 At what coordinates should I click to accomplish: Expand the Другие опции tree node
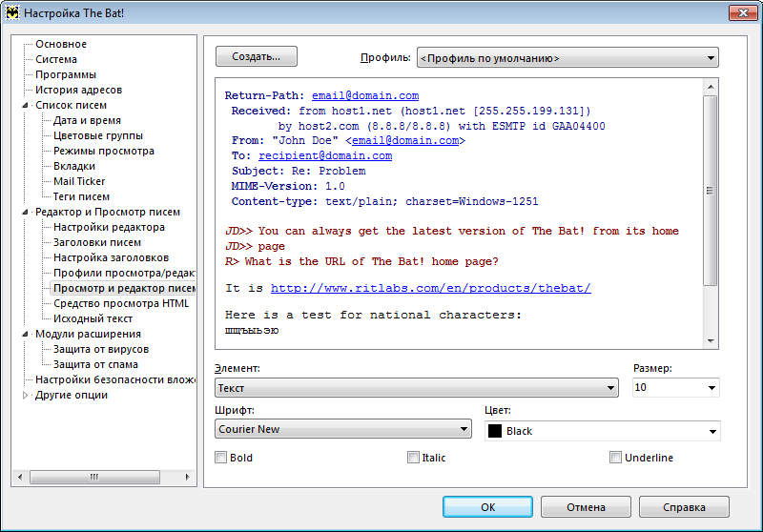point(26,395)
